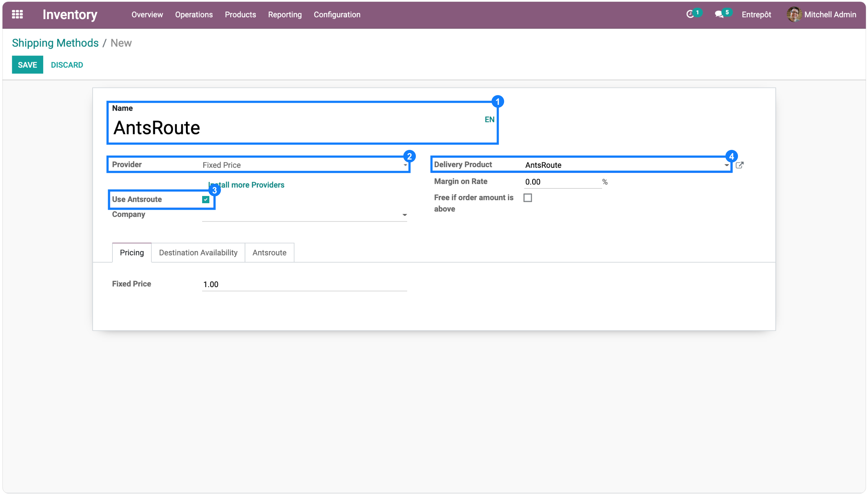Open Delivery Product external link icon

click(x=739, y=165)
